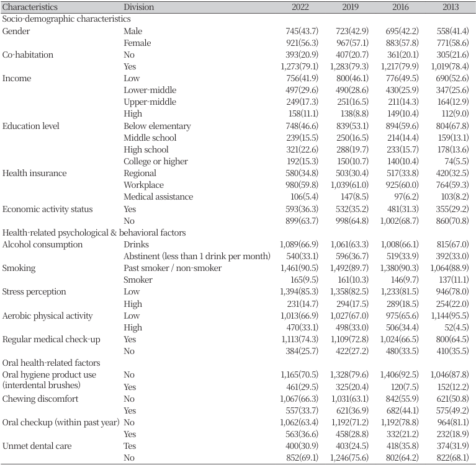The width and height of the screenshot is (476, 465).
Task: Select the cell 137(11.1)
Action: [454, 280]
